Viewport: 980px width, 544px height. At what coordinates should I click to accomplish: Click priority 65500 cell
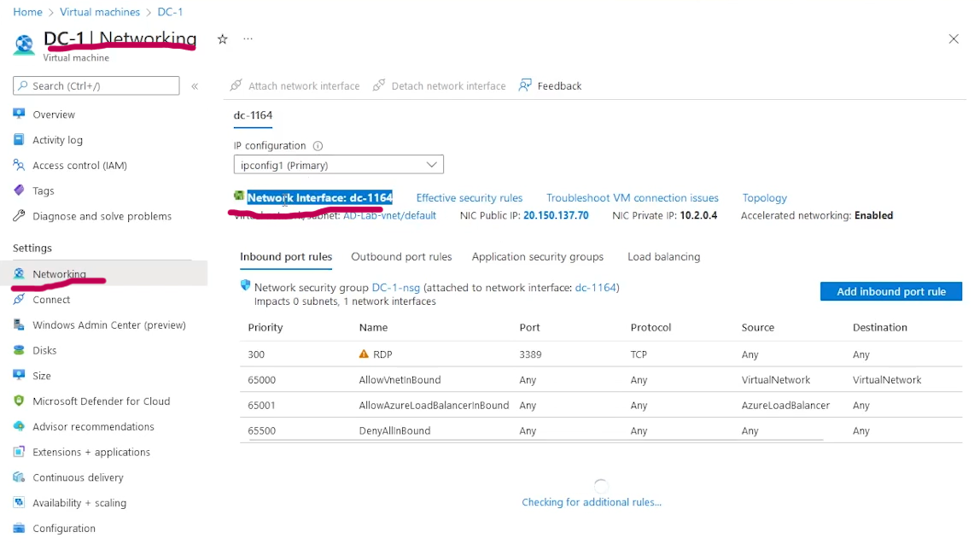pyautogui.click(x=261, y=430)
